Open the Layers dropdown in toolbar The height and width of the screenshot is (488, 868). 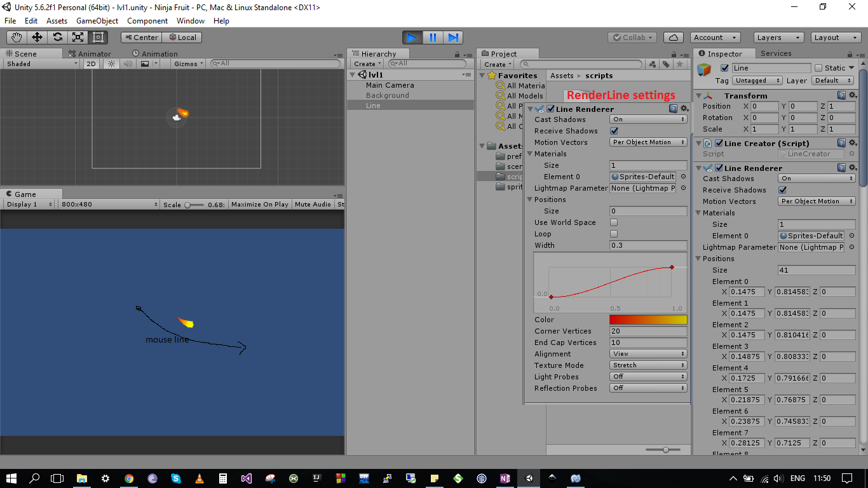point(778,37)
